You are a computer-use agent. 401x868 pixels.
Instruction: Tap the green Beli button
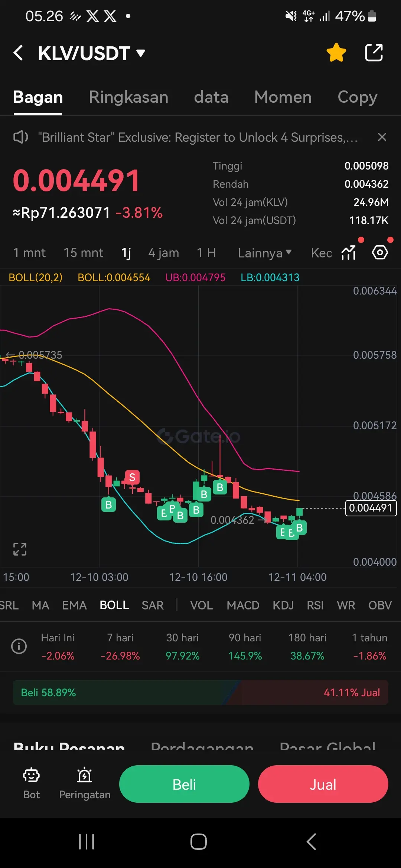tap(184, 784)
